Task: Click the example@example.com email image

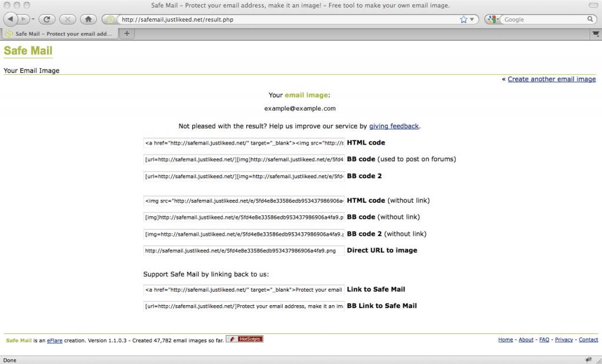Action: tap(300, 108)
